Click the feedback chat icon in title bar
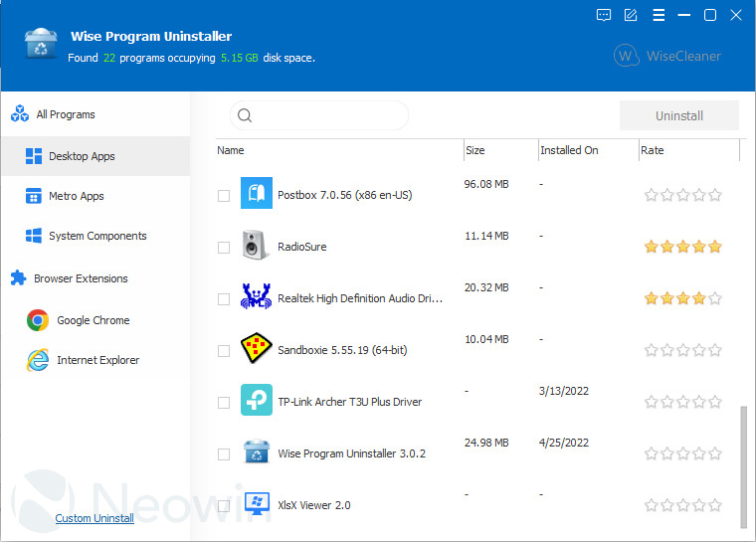 603,15
